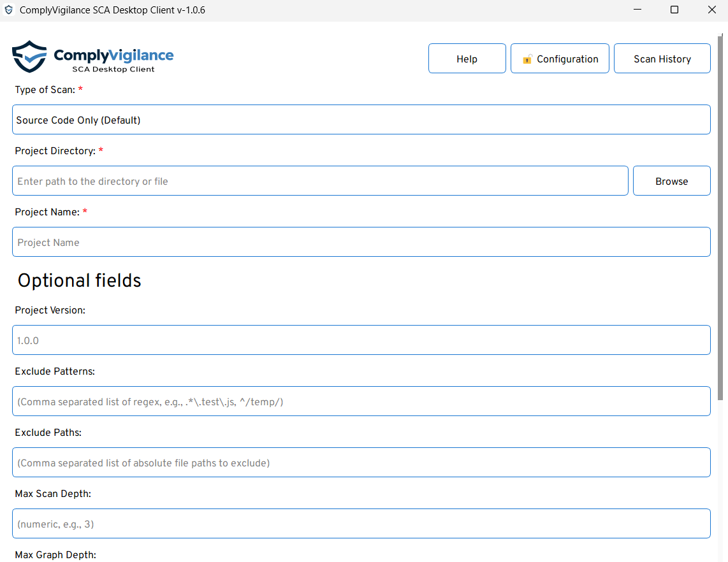Browse for a project directory
Image resolution: width=728 pixels, height=562 pixels.
[671, 181]
